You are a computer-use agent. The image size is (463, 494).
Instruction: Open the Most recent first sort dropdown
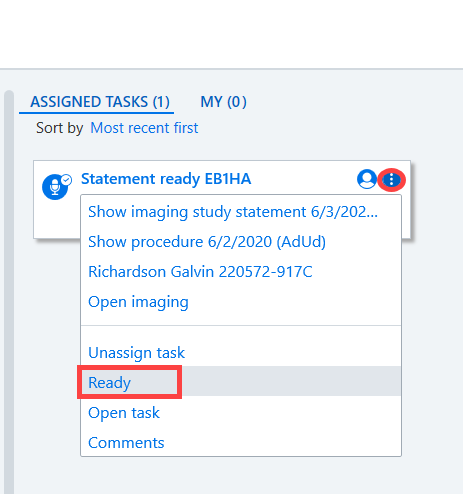pyautogui.click(x=144, y=128)
